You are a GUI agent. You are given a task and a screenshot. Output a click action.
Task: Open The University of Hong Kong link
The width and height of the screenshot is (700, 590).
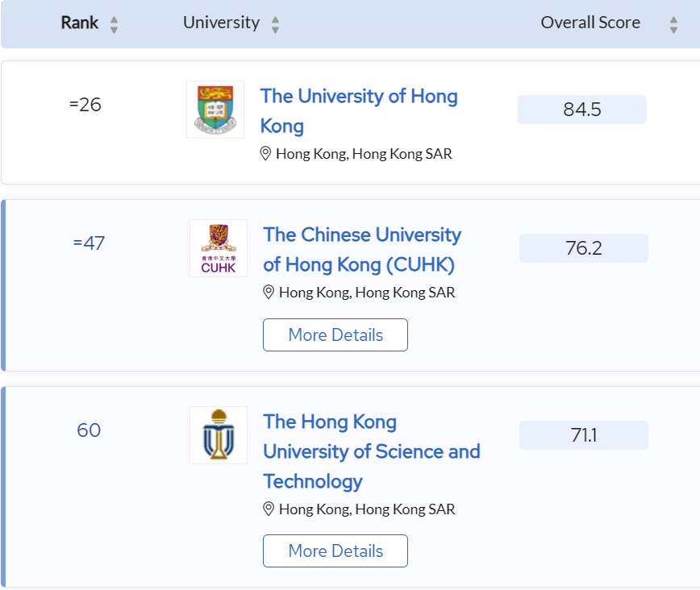point(359,110)
